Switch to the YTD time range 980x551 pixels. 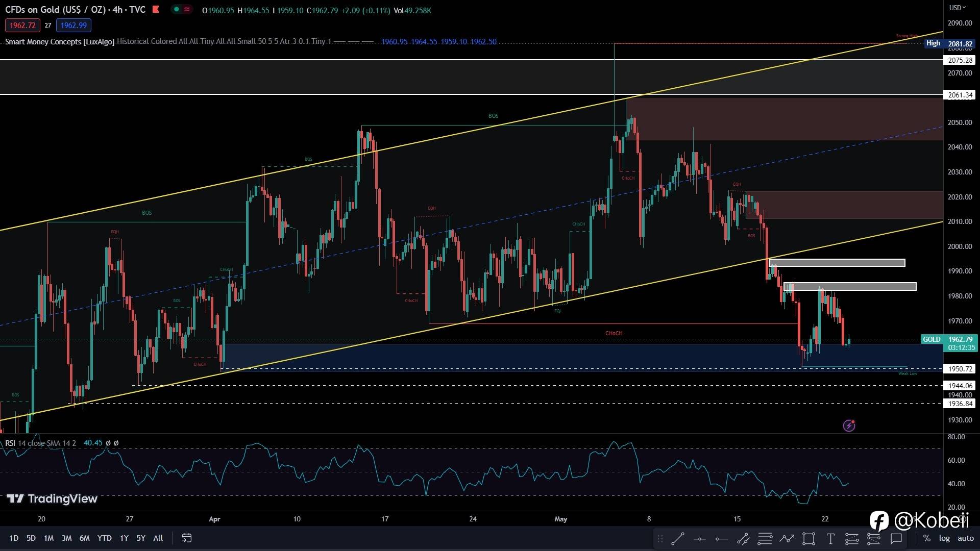pos(104,538)
